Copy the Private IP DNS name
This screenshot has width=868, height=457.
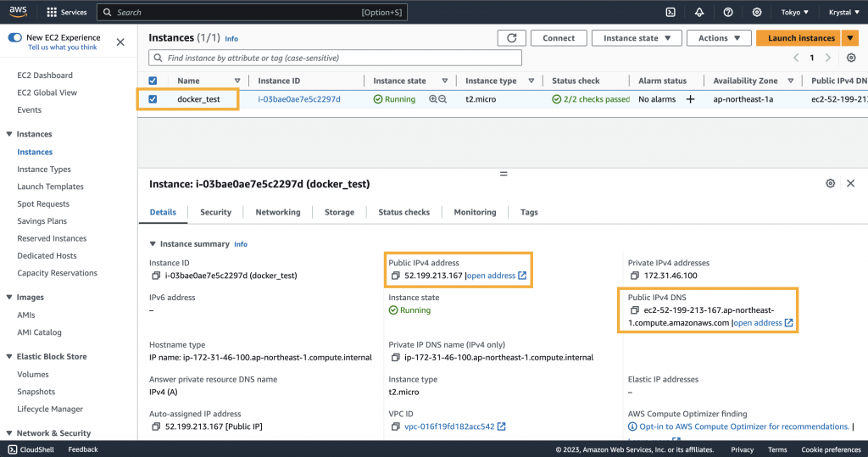[395, 357]
